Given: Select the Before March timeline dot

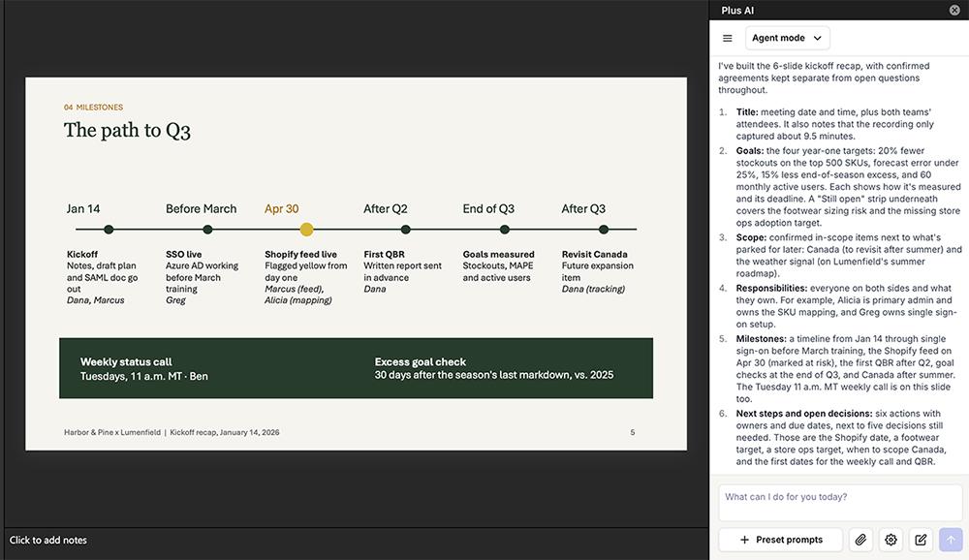Looking at the screenshot, I should click(207, 230).
